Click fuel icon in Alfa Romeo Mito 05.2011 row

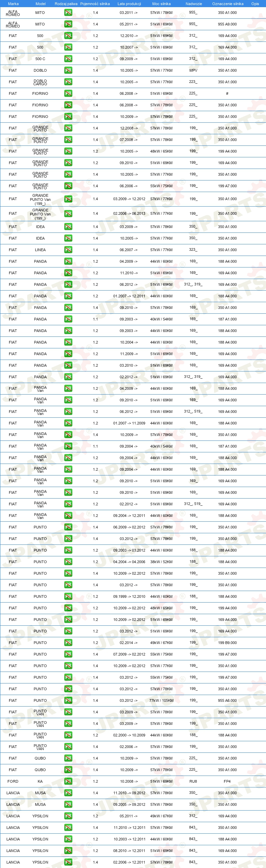click(68, 24)
